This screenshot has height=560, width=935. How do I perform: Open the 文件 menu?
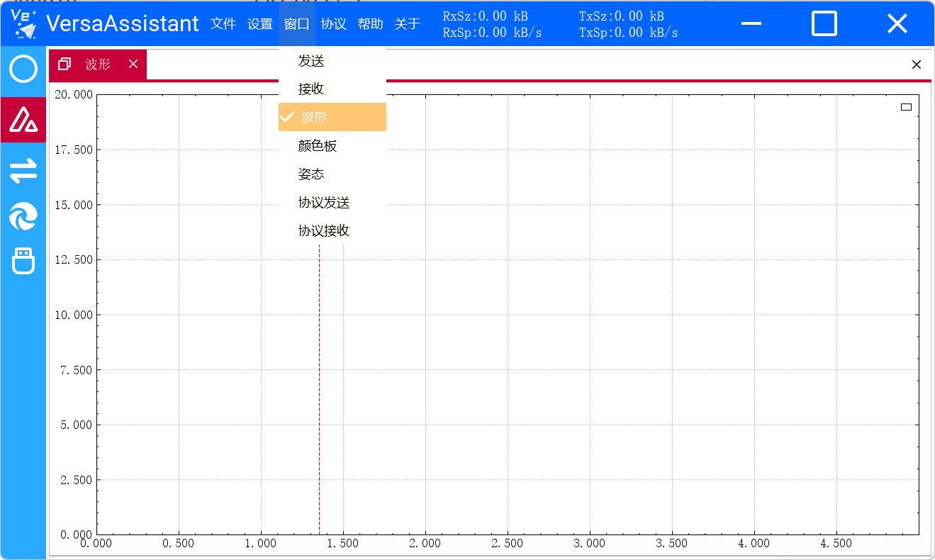(x=223, y=24)
